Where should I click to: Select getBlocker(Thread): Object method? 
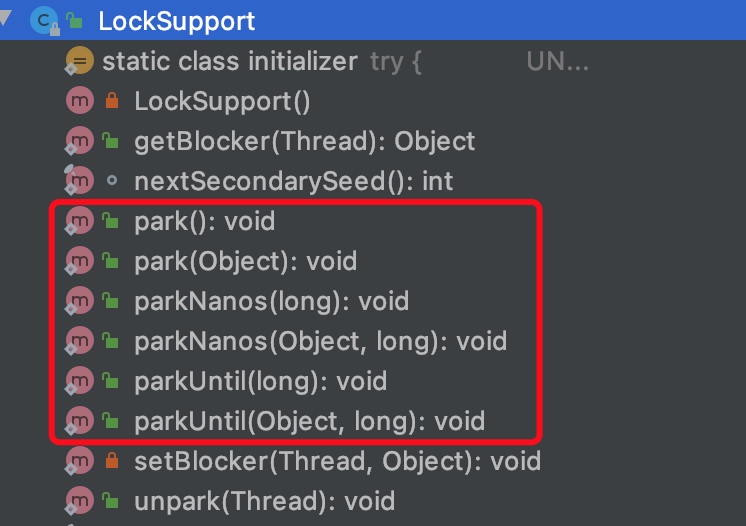304,142
